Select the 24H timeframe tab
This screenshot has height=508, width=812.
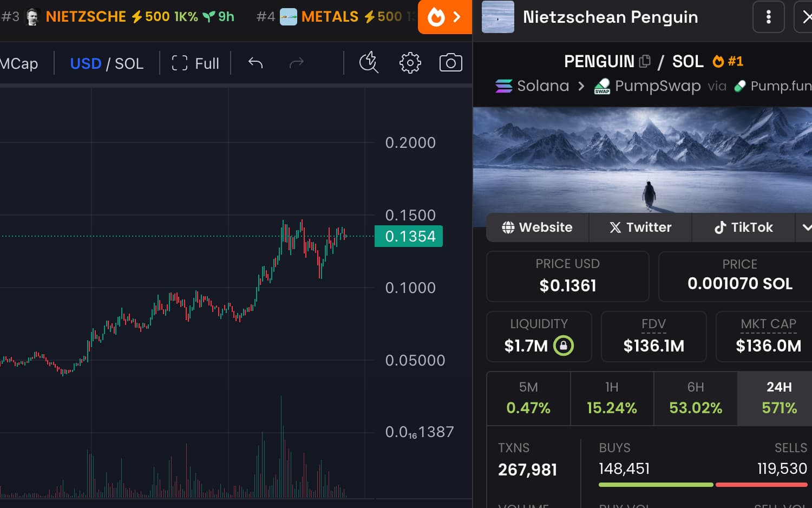point(778,398)
